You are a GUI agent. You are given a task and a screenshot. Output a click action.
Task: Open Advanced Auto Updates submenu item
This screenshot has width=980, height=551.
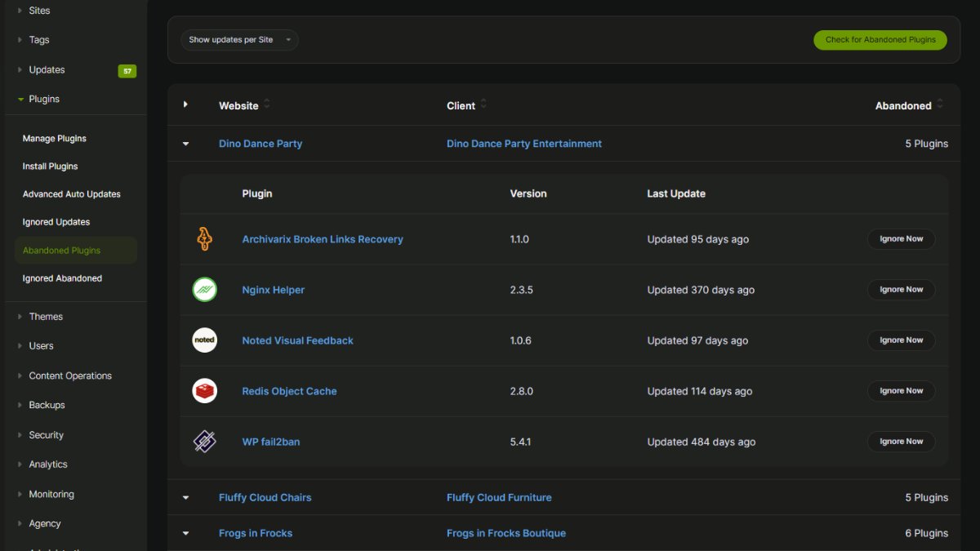[72, 194]
